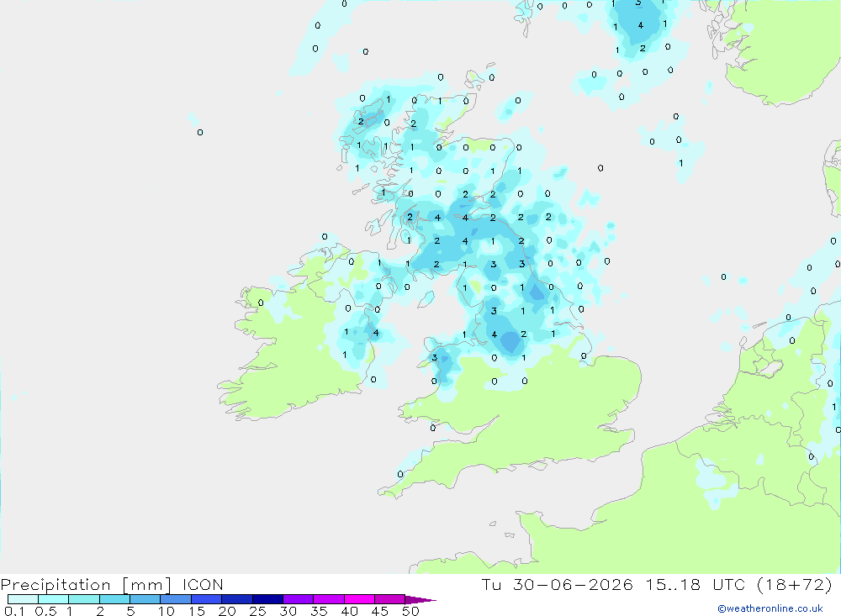The image size is (841, 616).
Task: Click the "10" legend scale label
Action: tap(167, 611)
